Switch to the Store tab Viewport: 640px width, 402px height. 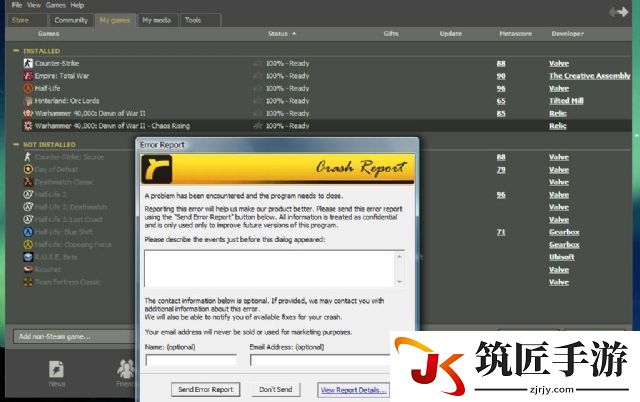(x=27, y=20)
